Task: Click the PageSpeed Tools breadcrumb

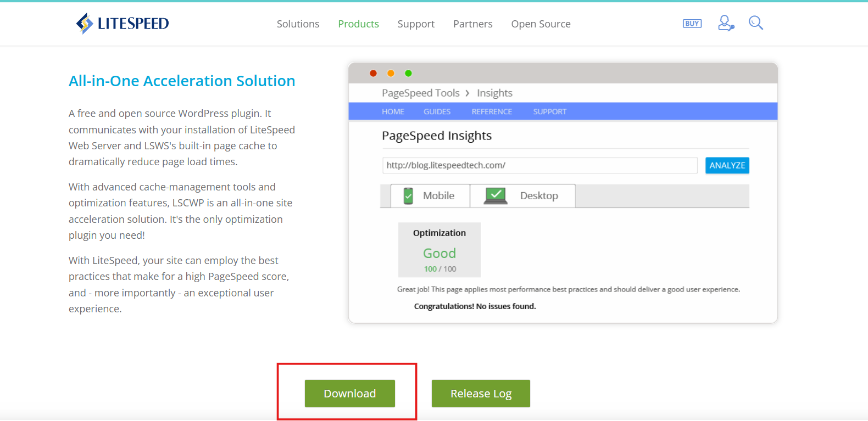Action: pos(421,93)
